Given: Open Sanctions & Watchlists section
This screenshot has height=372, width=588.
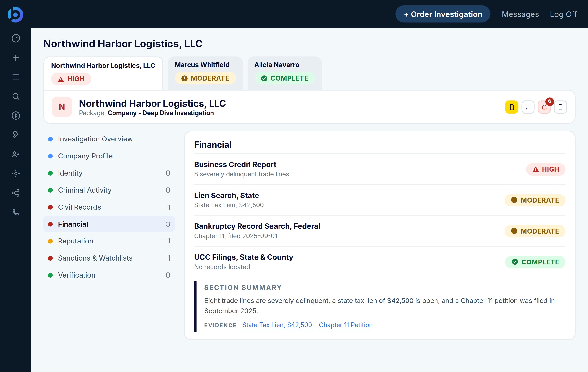Looking at the screenshot, I should 109,258.
